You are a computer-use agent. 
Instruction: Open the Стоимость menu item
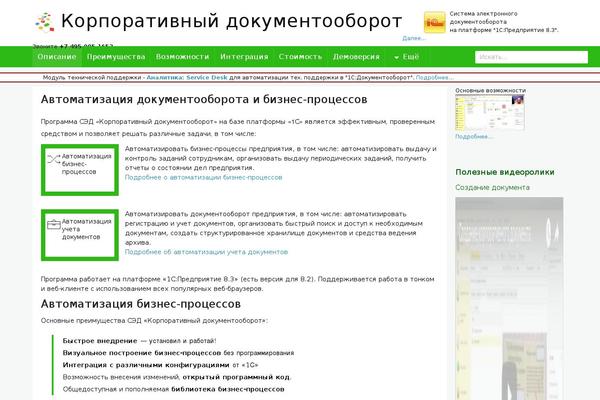click(300, 57)
